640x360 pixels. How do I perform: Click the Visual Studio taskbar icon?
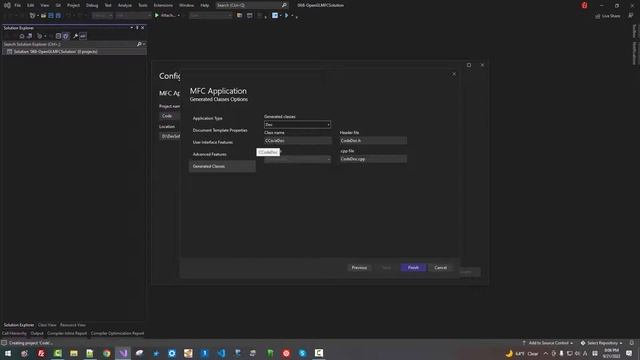coord(123,353)
